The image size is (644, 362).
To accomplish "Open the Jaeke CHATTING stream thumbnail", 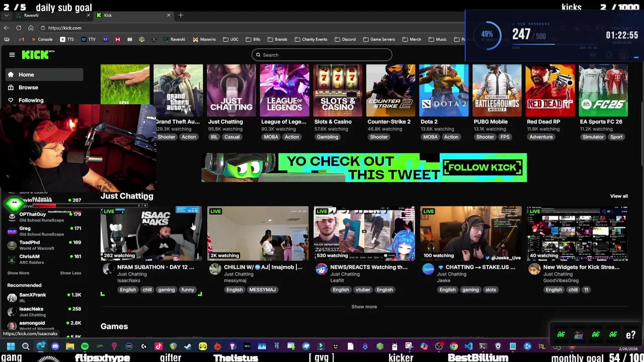I will click(x=471, y=233).
